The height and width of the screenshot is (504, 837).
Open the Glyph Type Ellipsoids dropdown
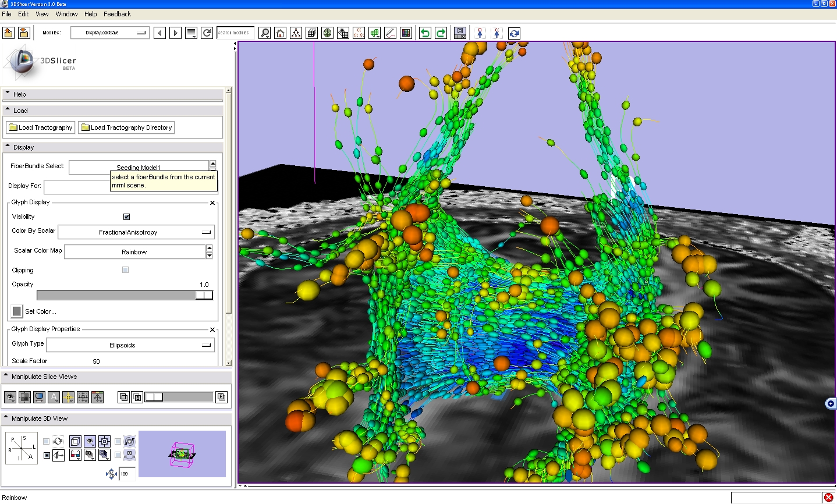[130, 345]
